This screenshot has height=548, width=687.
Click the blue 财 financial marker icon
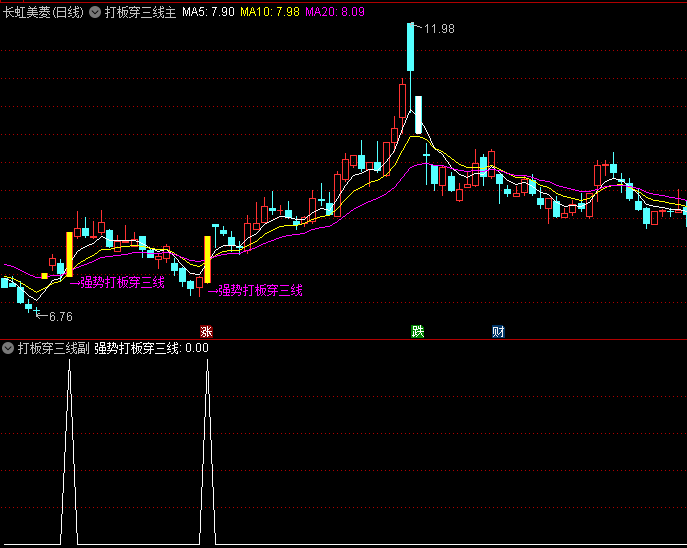pyautogui.click(x=498, y=332)
